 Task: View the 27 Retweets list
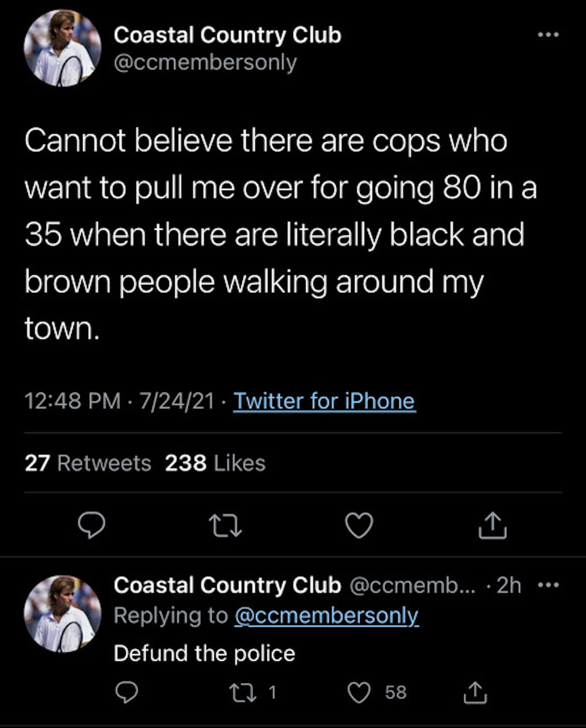point(88,463)
